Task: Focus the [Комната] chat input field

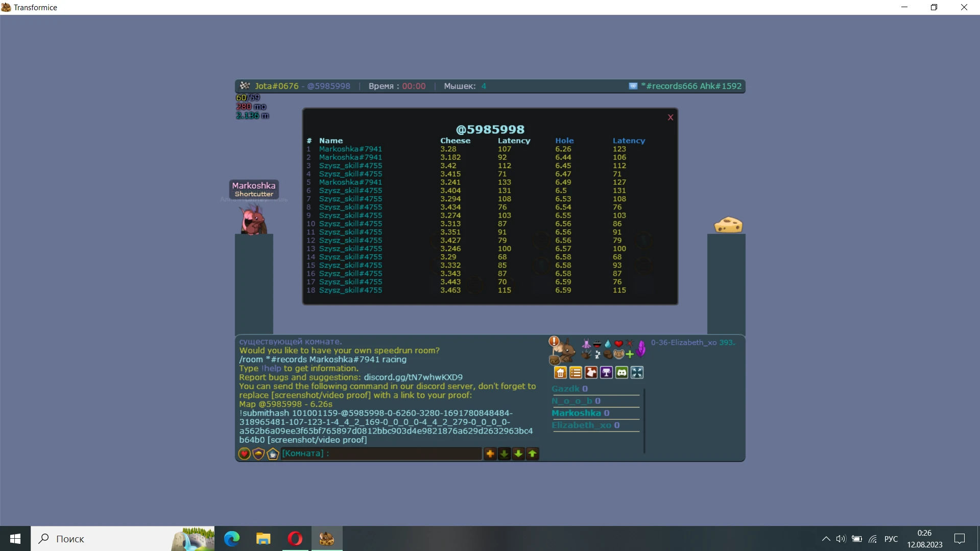Action: click(381, 453)
